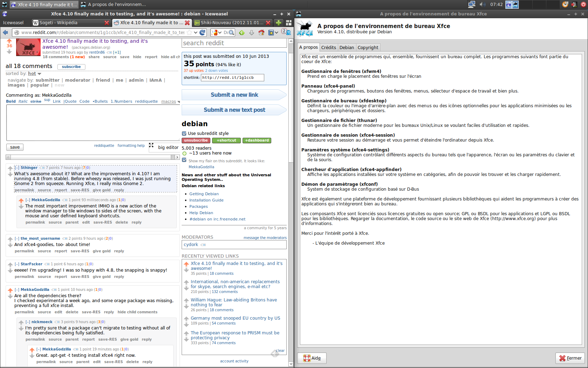
Task: Click the orange clock pause panel icon
Action: 565,4
